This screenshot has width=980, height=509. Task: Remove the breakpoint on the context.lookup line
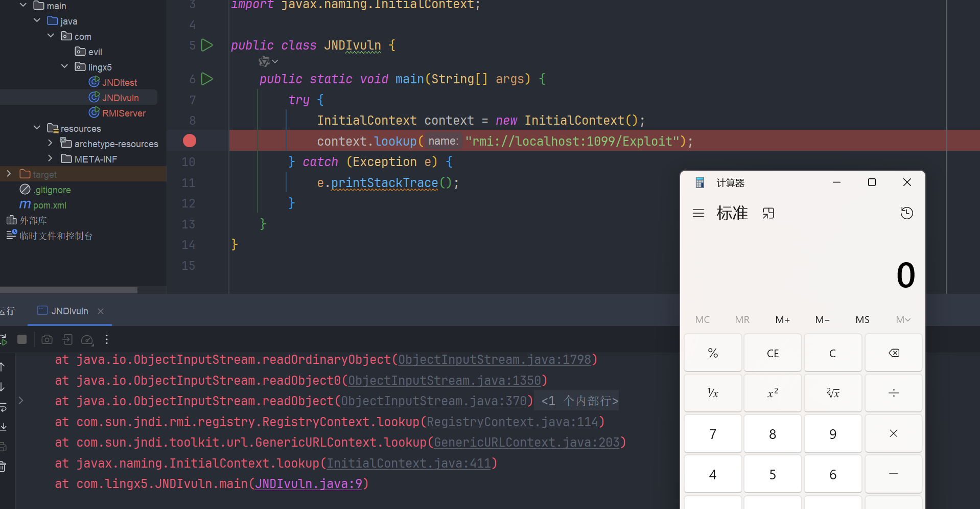coord(190,141)
